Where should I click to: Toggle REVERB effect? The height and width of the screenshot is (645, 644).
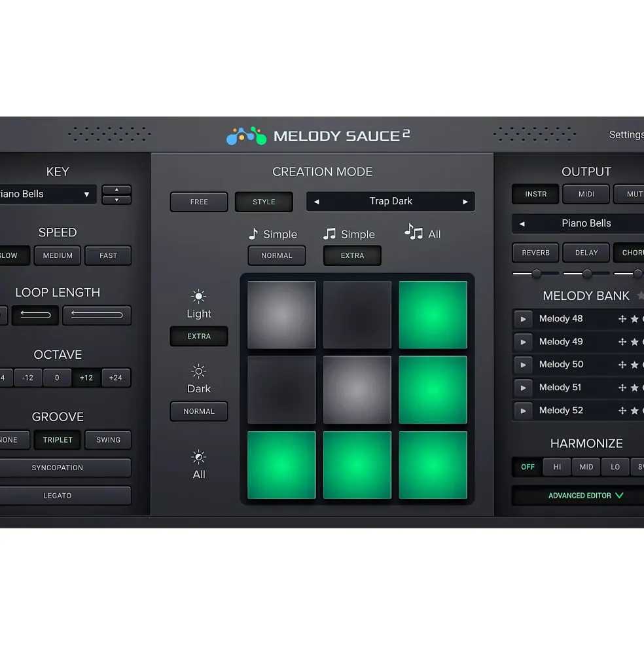(x=535, y=253)
